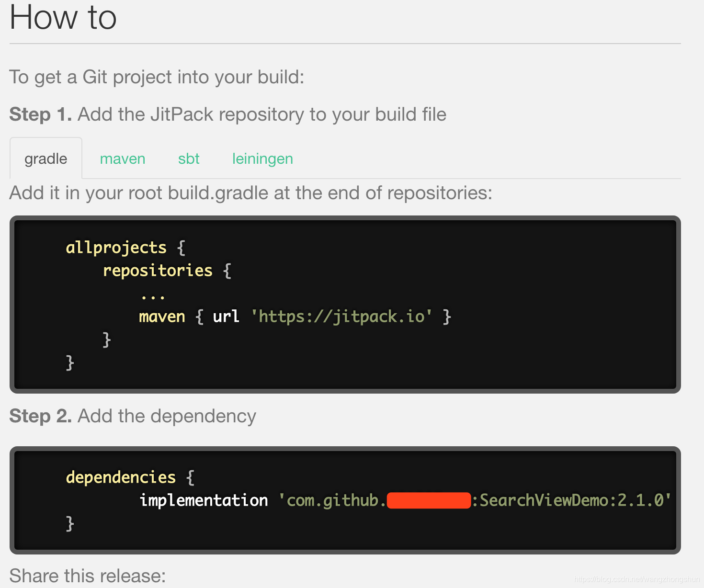Click 'dependencies {' code line
Viewport: 704px width, 588px height.
pos(130,477)
